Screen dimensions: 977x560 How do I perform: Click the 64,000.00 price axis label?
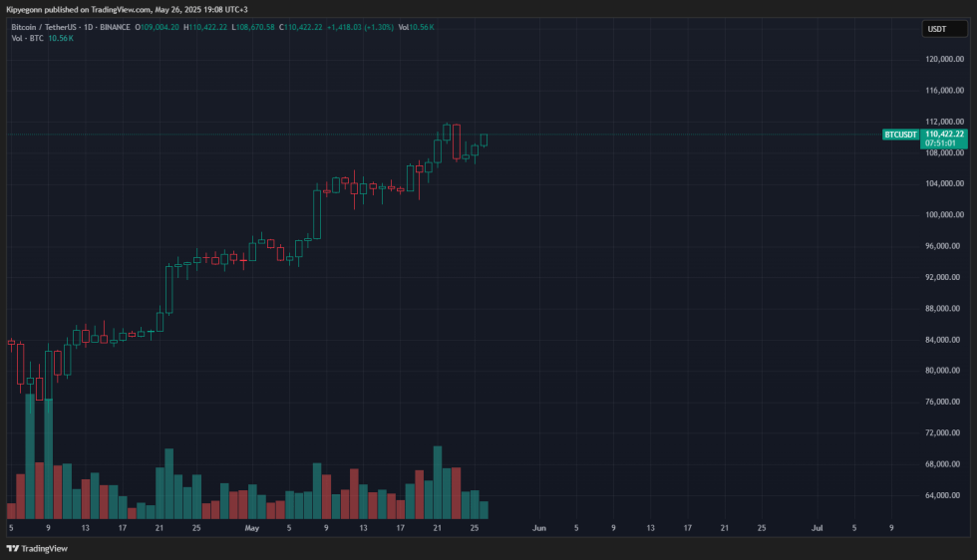point(944,495)
